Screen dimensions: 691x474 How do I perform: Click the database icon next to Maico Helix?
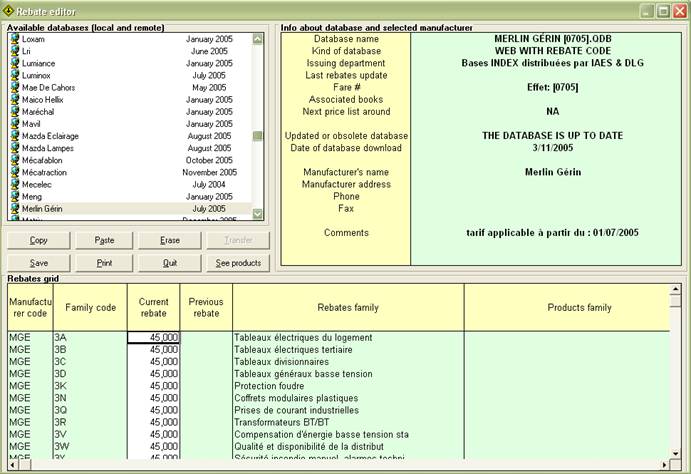(15, 100)
